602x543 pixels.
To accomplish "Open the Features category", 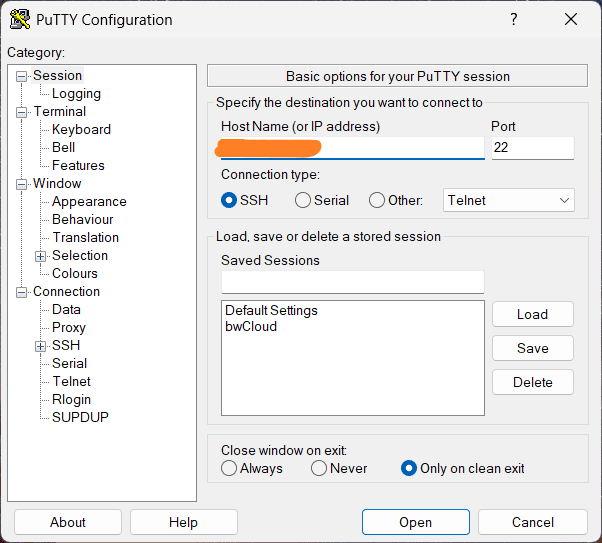I will [78, 166].
